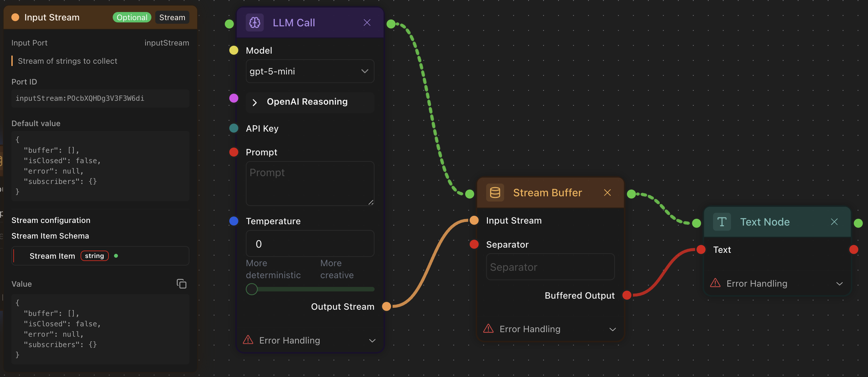Expand the OpenAI Reasoning section
Screen dimensions: 868x377
pos(255,102)
